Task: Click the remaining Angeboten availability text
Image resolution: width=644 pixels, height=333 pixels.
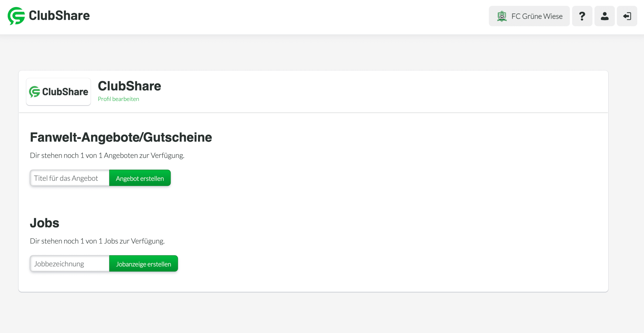Action: tap(107, 156)
